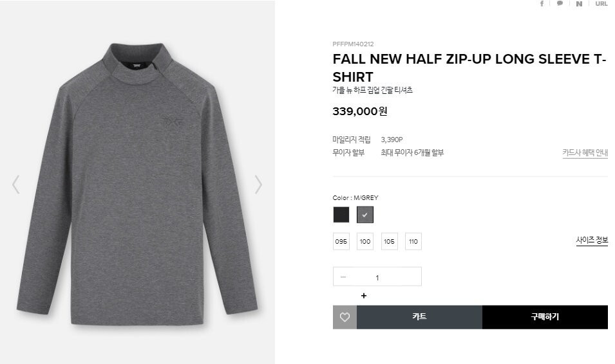Select size 095 option
The image size is (615, 364).
click(341, 241)
